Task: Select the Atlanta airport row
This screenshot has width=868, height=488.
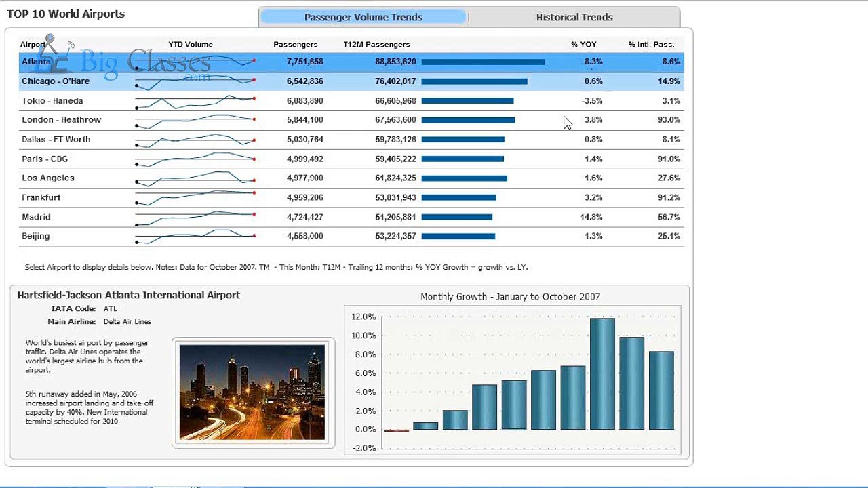Action: 351,62
